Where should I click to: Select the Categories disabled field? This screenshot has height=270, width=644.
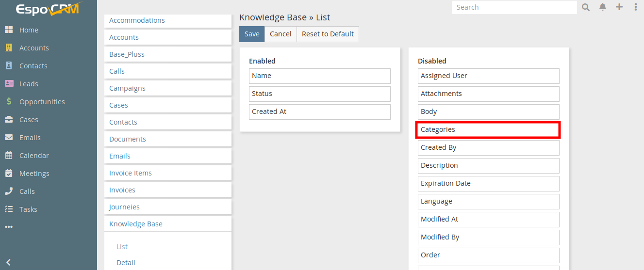pos(488,130)
